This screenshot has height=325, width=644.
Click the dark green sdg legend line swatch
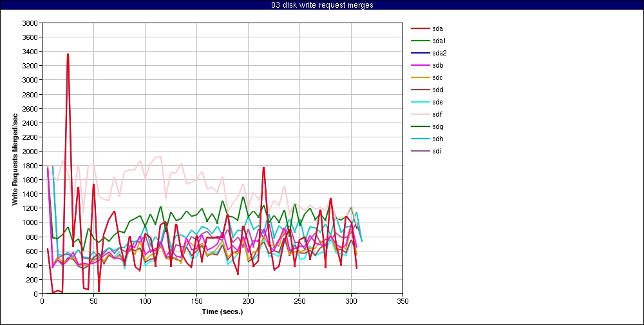coord(419,126)
